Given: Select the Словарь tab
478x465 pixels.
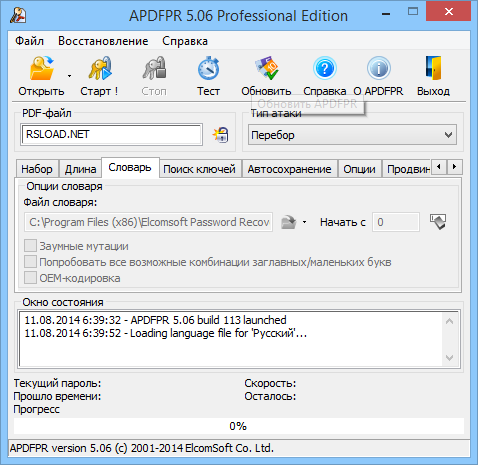Looking at the screenshot, I should point(130,167).
